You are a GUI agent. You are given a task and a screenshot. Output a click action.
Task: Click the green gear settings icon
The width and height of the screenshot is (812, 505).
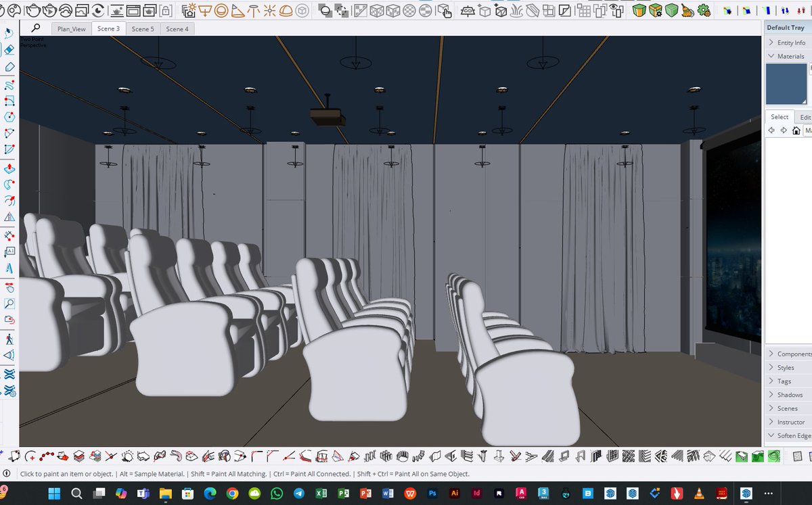coord(704,10)
